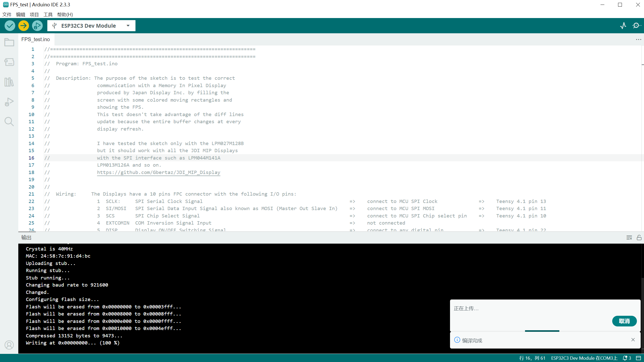644x362 pixels.
Task: Open the Debug sidebar panel icon
Action: 9,102
